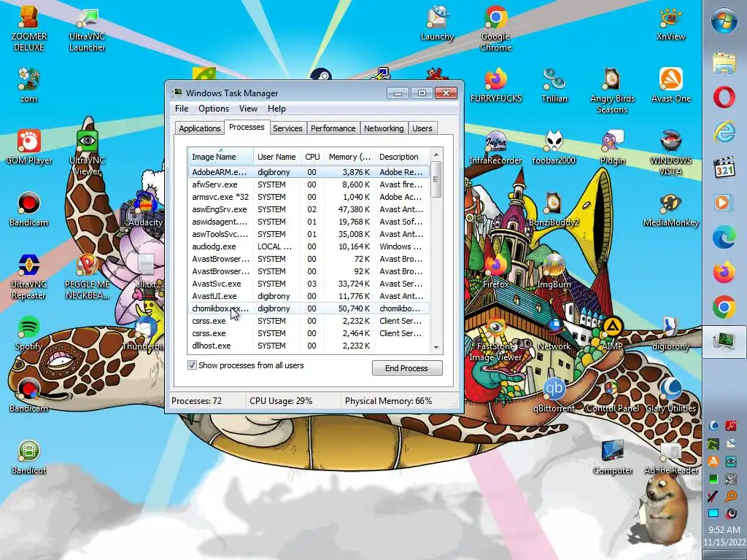Open the ZOOMER DELUXE desktop icon
The height and width of the screenshot is (560, 747).
28,28
